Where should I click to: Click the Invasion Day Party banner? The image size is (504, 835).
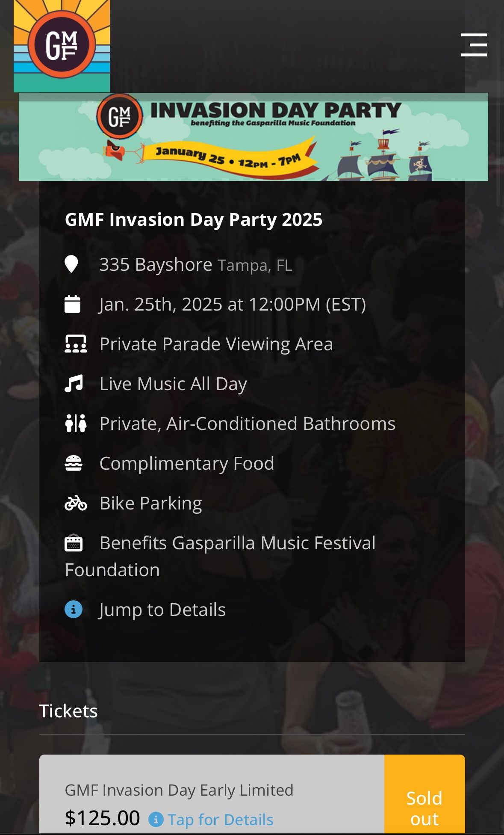[x=253, y=137]
